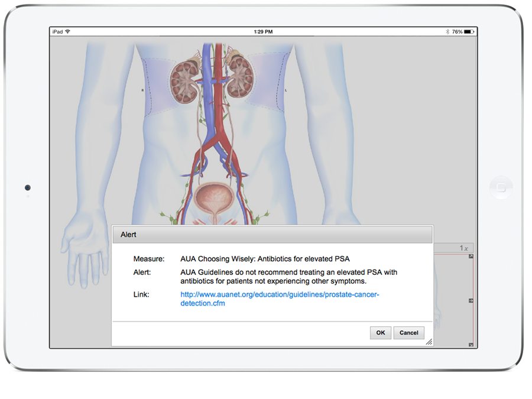Image resolution: width=532 pixels, height=399 pixels.
Task: Click the 'Link:' label
Action: 141,294
